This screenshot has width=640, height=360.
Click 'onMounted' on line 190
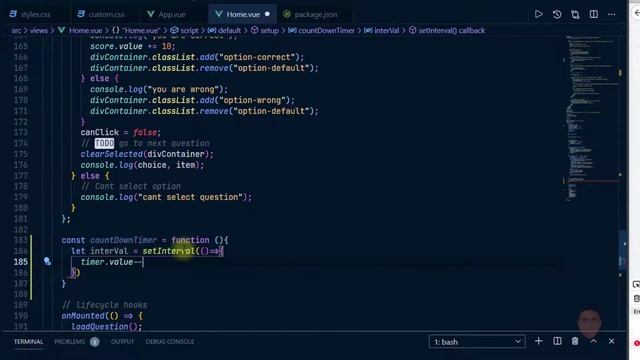click(83, 316)
